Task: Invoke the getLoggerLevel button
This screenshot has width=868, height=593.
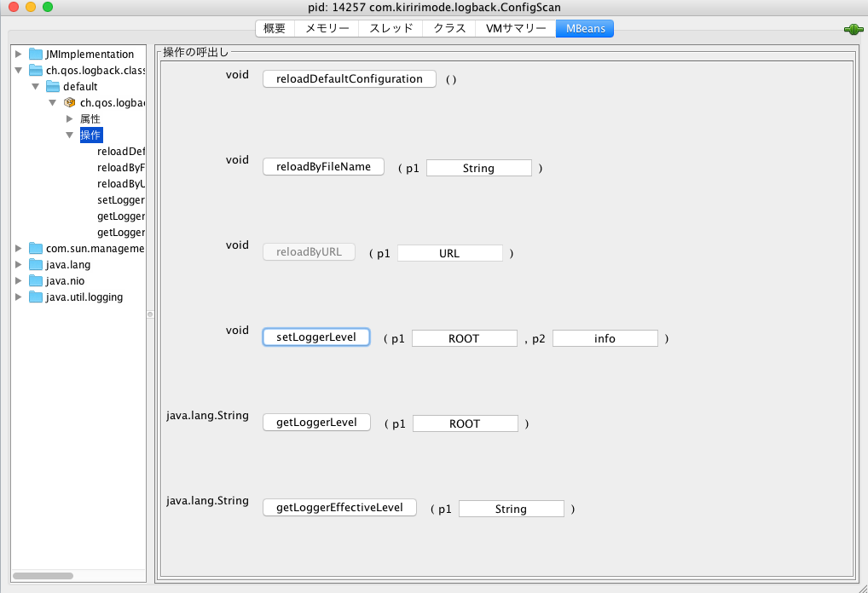Action: [316, 422]
